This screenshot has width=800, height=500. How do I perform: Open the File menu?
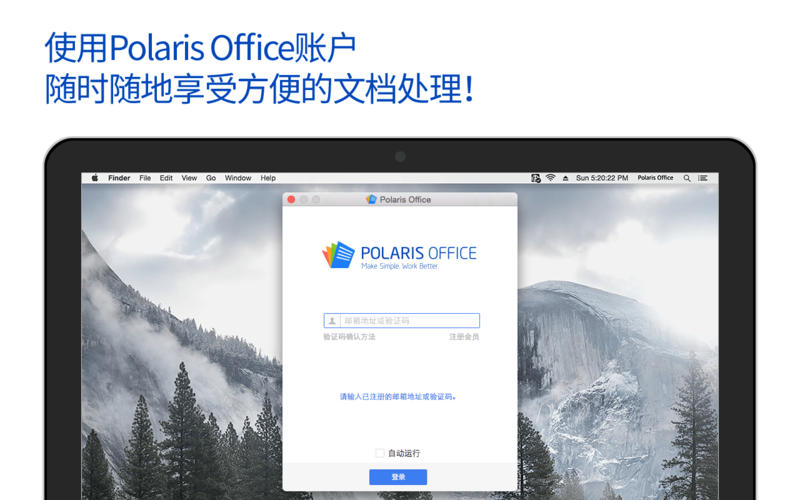(x=145, y=178)
